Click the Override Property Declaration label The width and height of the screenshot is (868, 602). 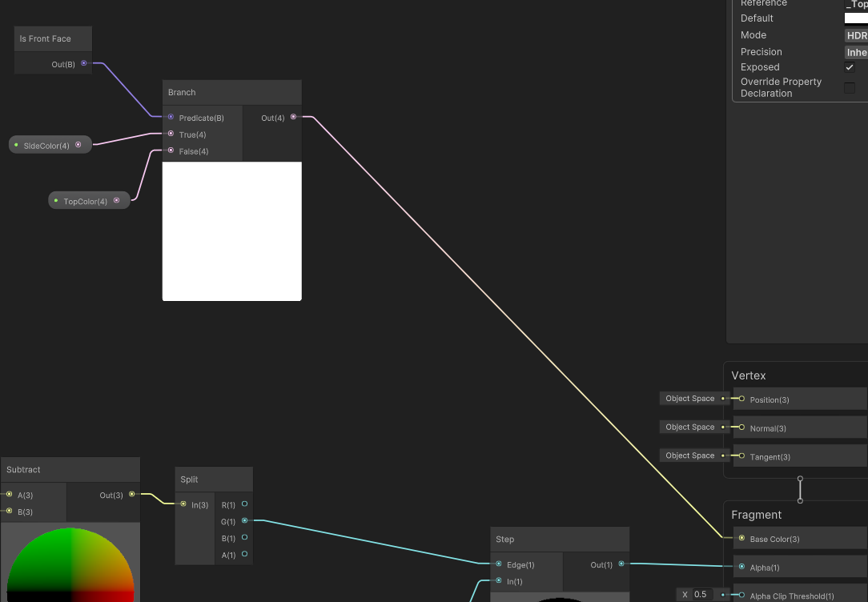pos(781,87)
